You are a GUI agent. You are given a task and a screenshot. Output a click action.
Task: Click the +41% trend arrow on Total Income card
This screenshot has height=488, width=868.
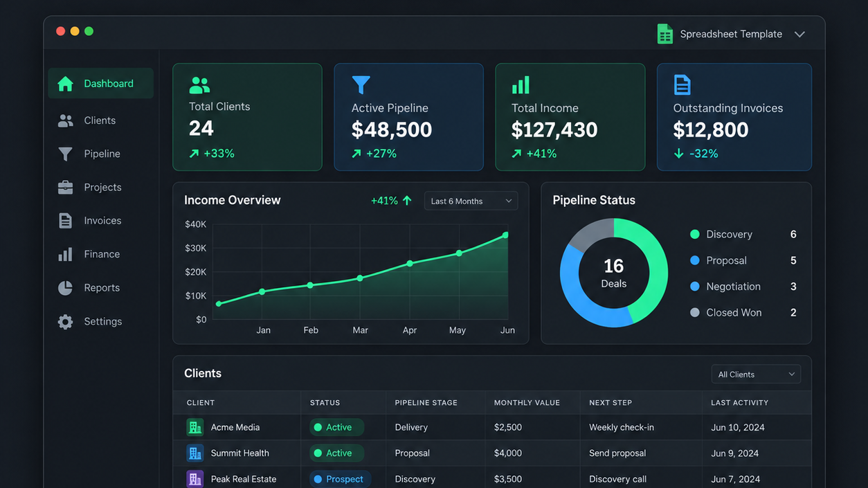tap(516, 154)
